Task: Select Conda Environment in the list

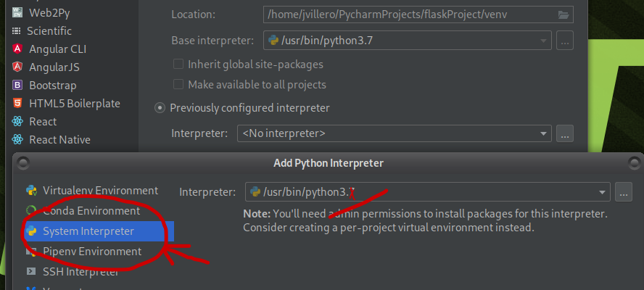Action: click(91, 211)
